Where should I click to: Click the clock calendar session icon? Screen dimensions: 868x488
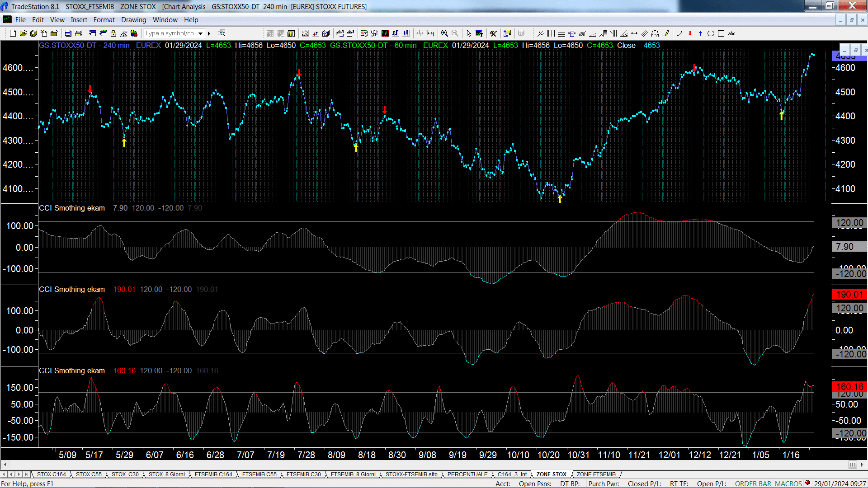click(364, 33)
